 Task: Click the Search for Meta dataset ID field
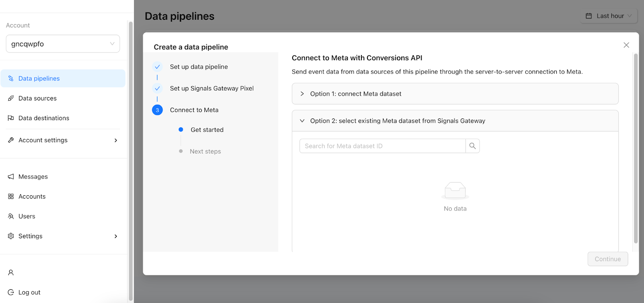coord(382,146)
